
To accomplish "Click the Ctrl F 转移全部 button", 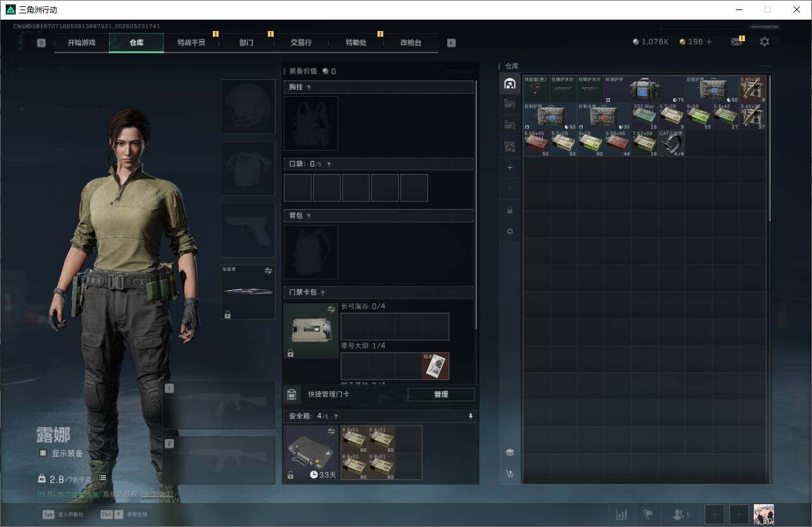I will 124,514.
